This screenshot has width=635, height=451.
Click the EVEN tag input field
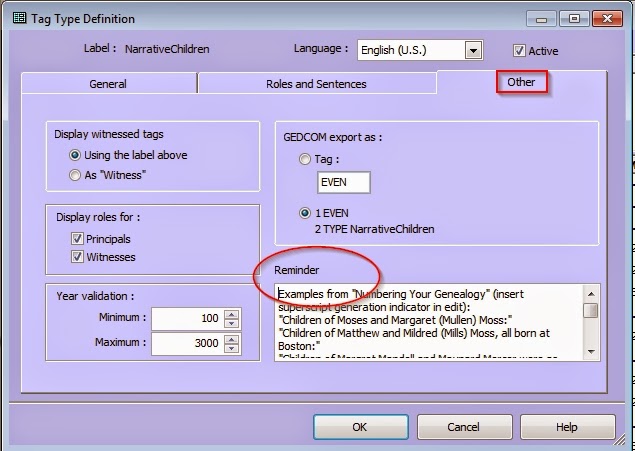tap(343, 182)
